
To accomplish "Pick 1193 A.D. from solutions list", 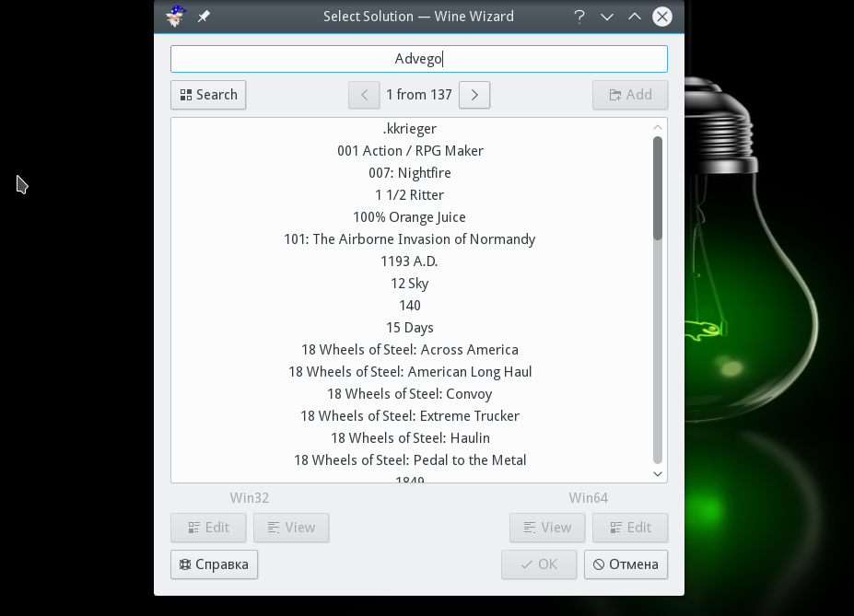I will (x=410, y=262).
